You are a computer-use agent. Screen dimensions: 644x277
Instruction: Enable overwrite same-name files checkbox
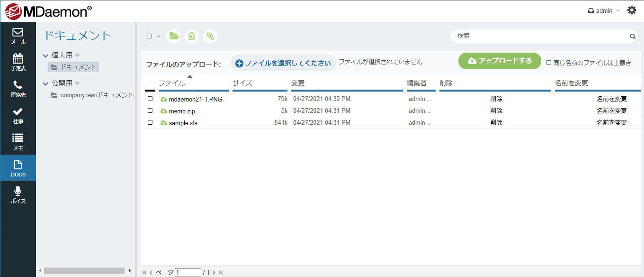click(x=548, y=63)
